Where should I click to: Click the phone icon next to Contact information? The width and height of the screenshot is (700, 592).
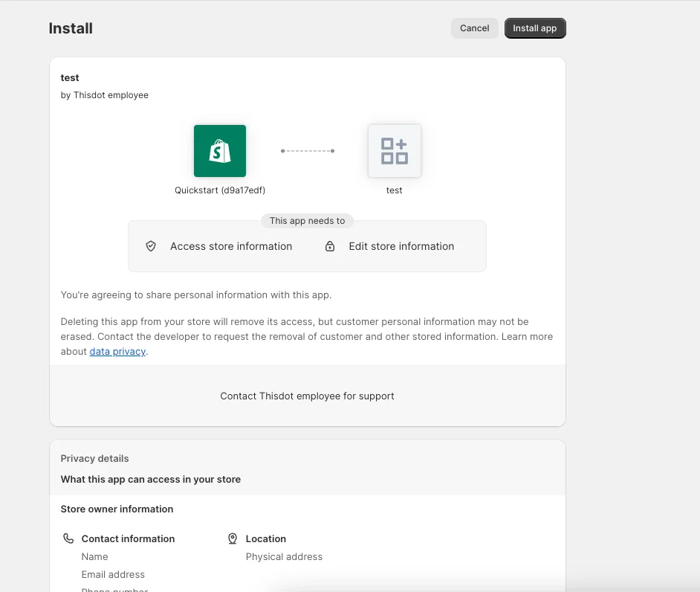click(x=68, y=538)
